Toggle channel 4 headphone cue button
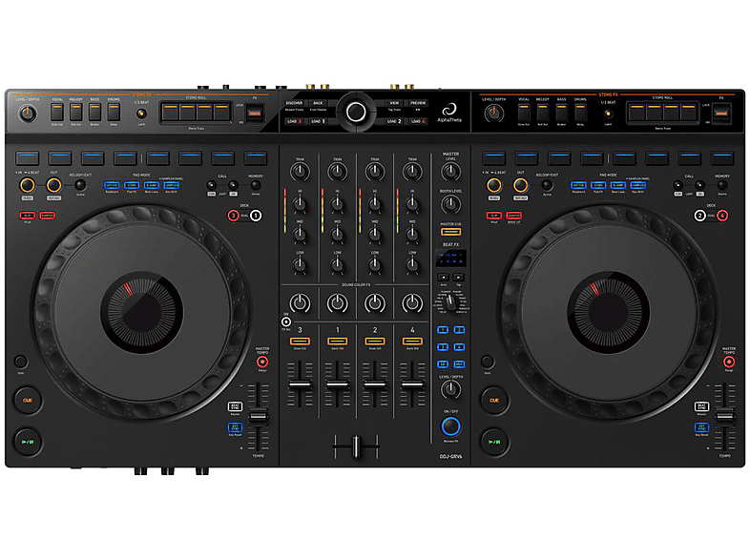This screenshot has height=560, width=750. point(412,341)
